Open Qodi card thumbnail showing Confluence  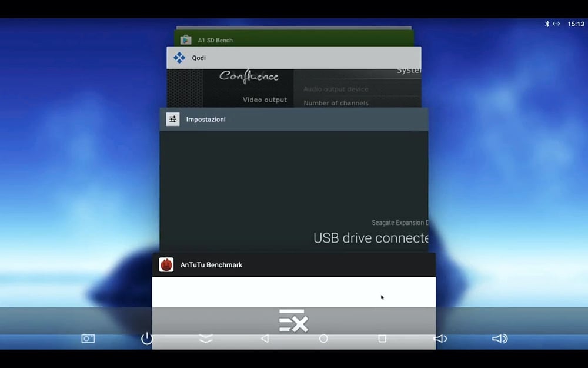pyautogui.click(x=294, y=88)
